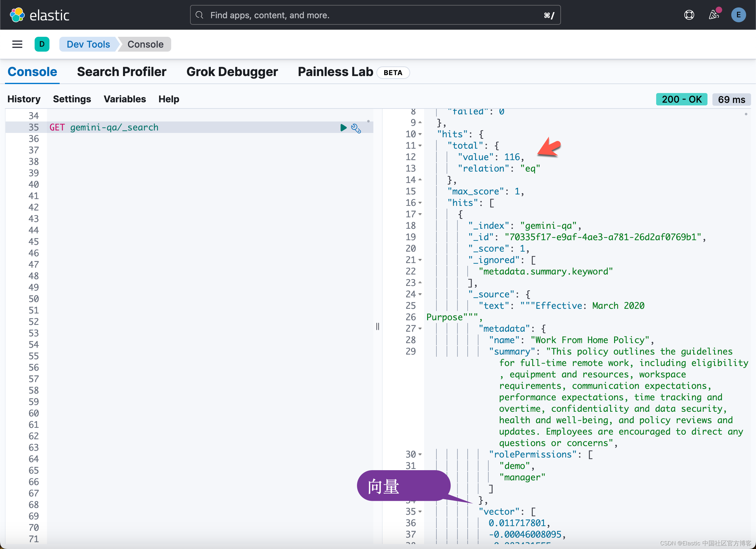Screen dimensions: 756x549
Task: Click the "relation": "eq" text
Action: (499, 169)
